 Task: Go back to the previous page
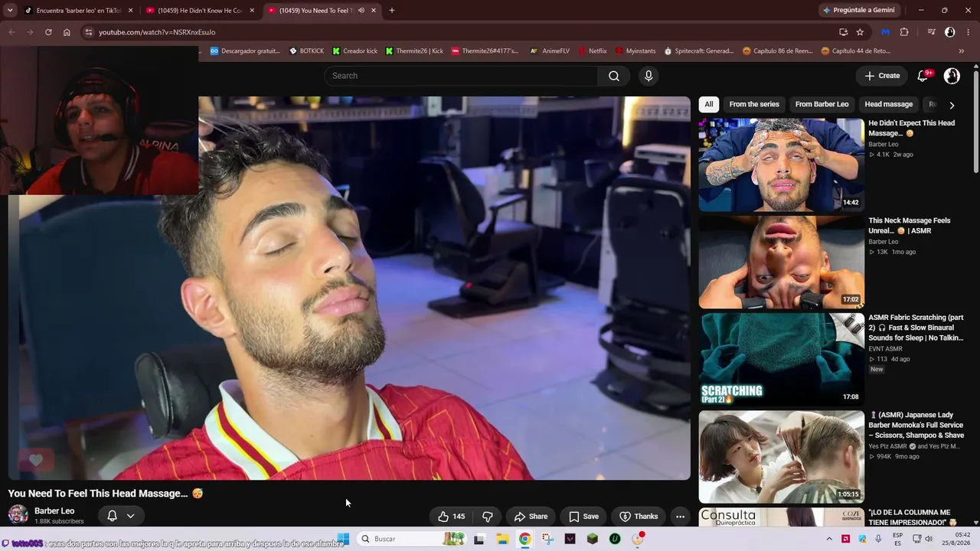coord(11,32)
